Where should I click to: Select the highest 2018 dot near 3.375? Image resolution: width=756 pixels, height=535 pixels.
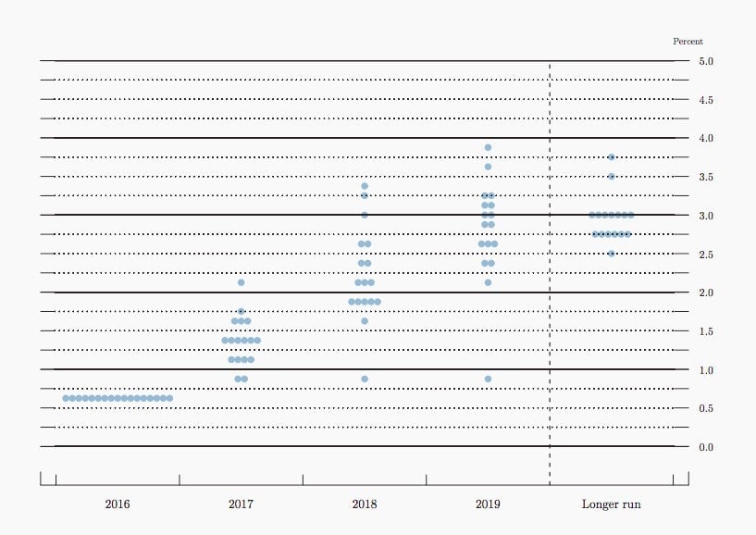(x=365, y=186)
